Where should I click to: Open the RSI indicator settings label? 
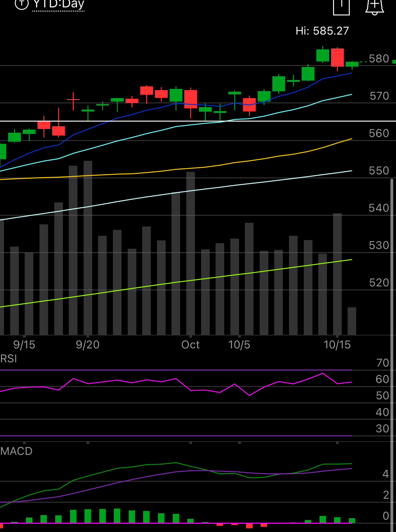coord(9,359)
